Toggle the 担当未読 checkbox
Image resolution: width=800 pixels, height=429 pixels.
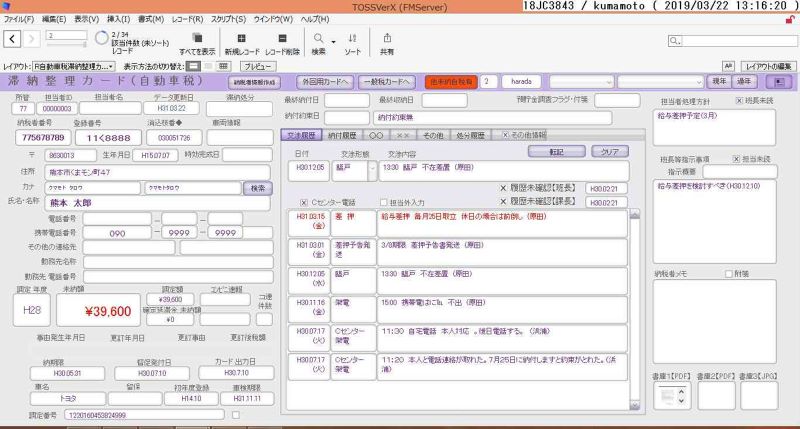tap(737, 159)
